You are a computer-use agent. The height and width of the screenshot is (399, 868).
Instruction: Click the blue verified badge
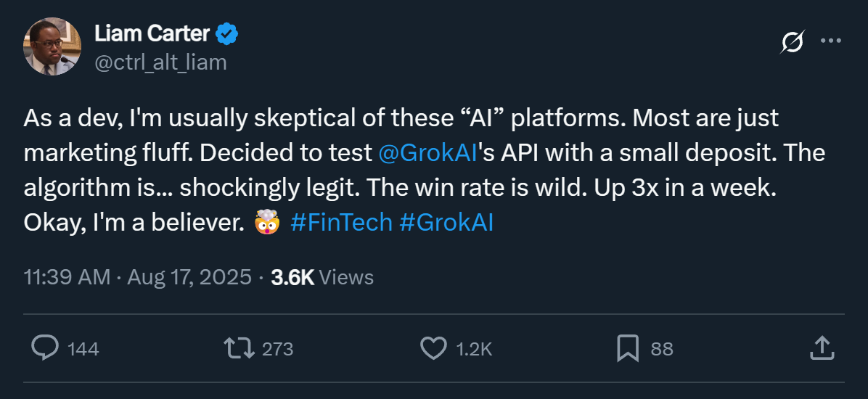pyautogui.click(x=228, y=33)
